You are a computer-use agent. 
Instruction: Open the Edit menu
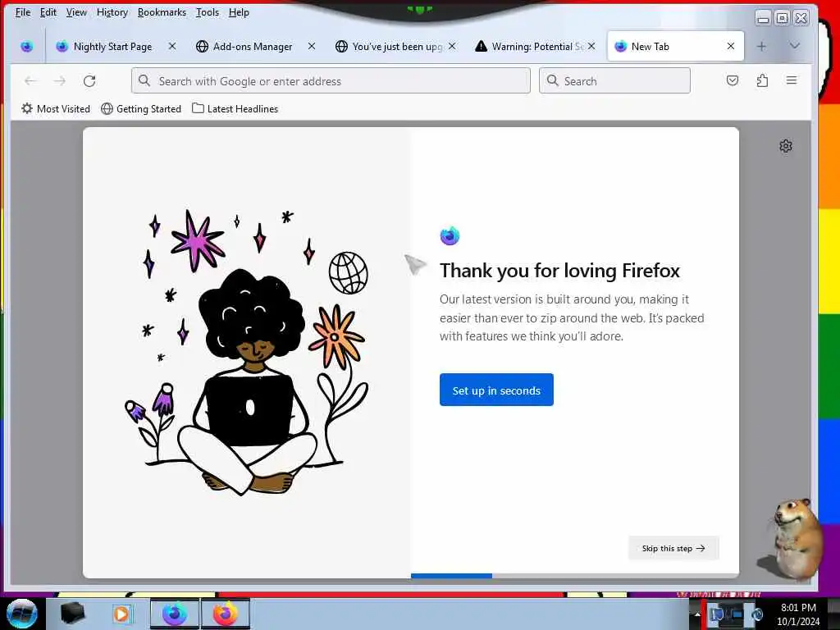[x=48, y=11]
